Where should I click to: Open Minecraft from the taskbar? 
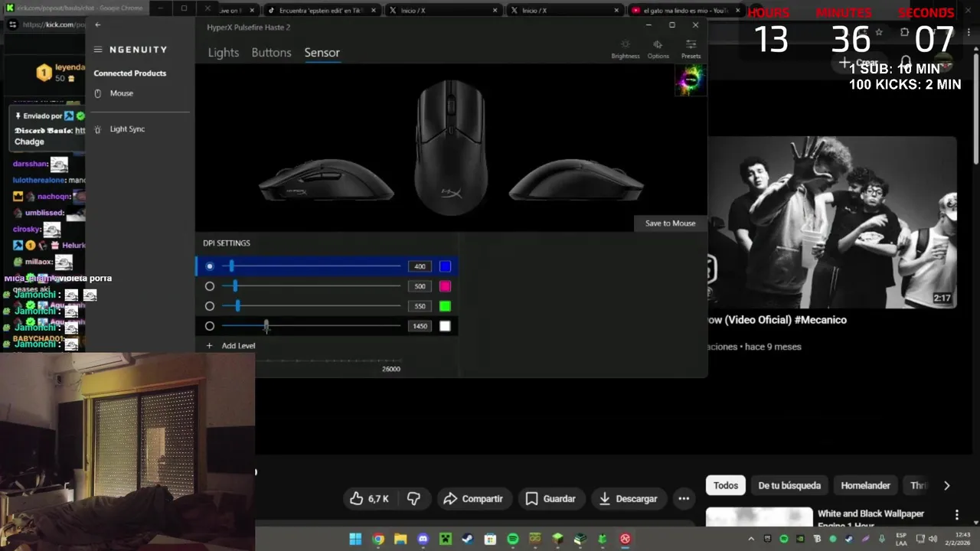(x=446, y=539)
